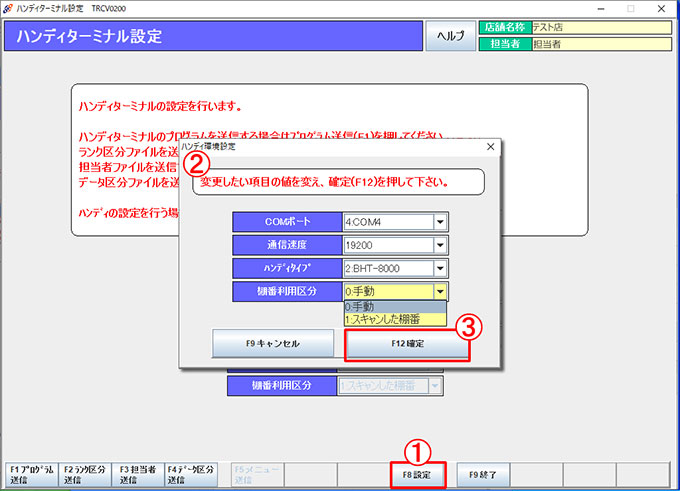
Task: Click the disabled F5 メニュー送信 button
Action: click(x=257, y=475)
